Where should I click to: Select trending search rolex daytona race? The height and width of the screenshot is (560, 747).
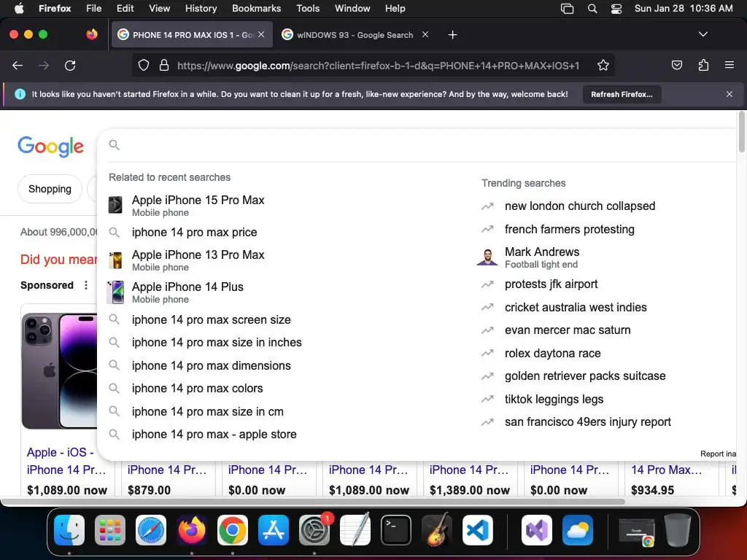(553, 354)
